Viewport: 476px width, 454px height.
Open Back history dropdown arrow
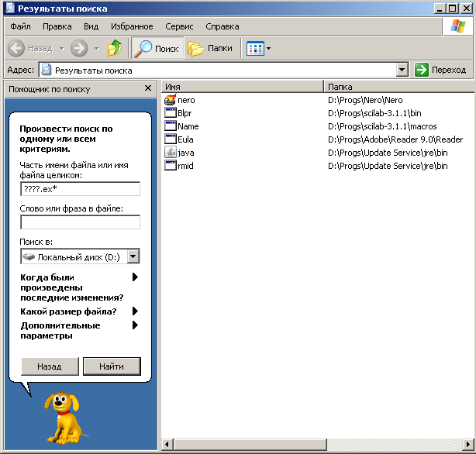click(61, 48)
